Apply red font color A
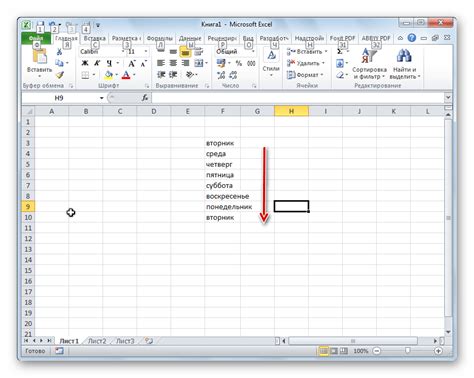 126,75
